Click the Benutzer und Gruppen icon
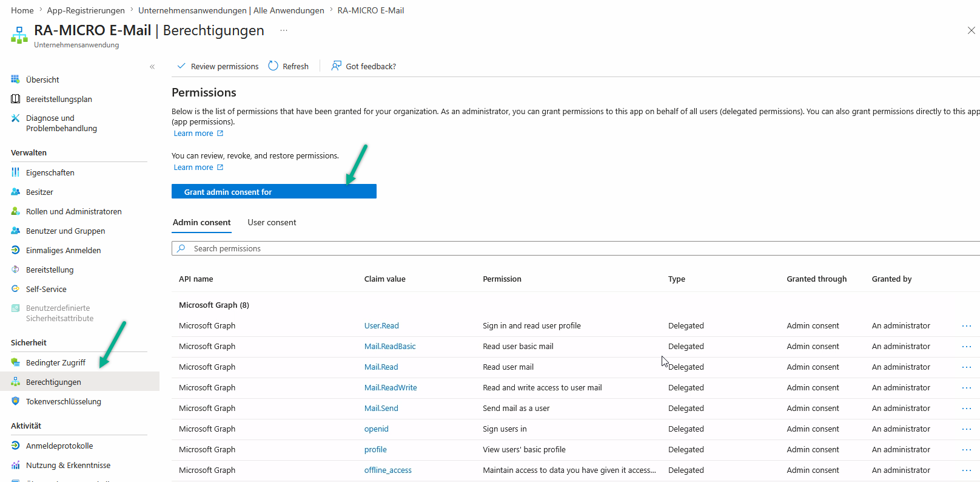Screen dimensions: 980x482 click(15, 231)
